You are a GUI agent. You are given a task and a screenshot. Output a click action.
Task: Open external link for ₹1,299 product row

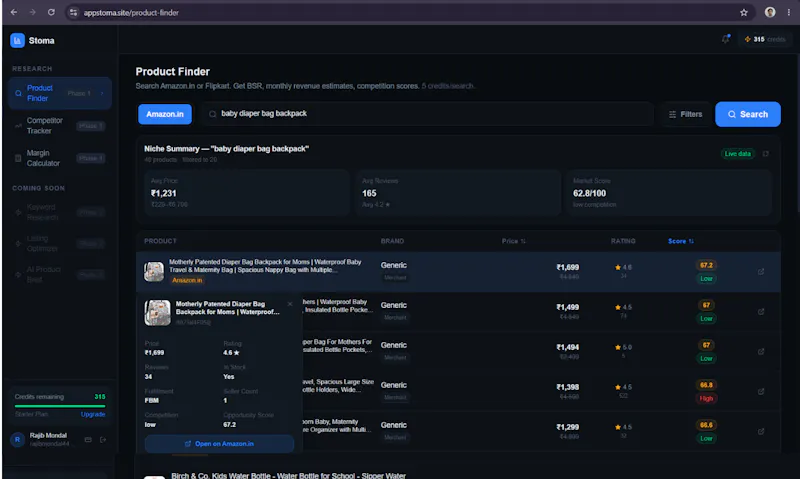761,432
